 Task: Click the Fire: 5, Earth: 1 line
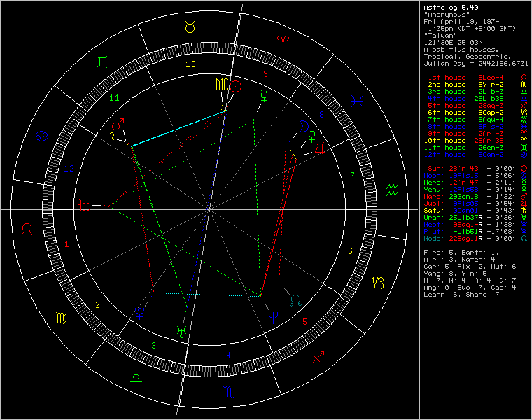coord(461,253)
